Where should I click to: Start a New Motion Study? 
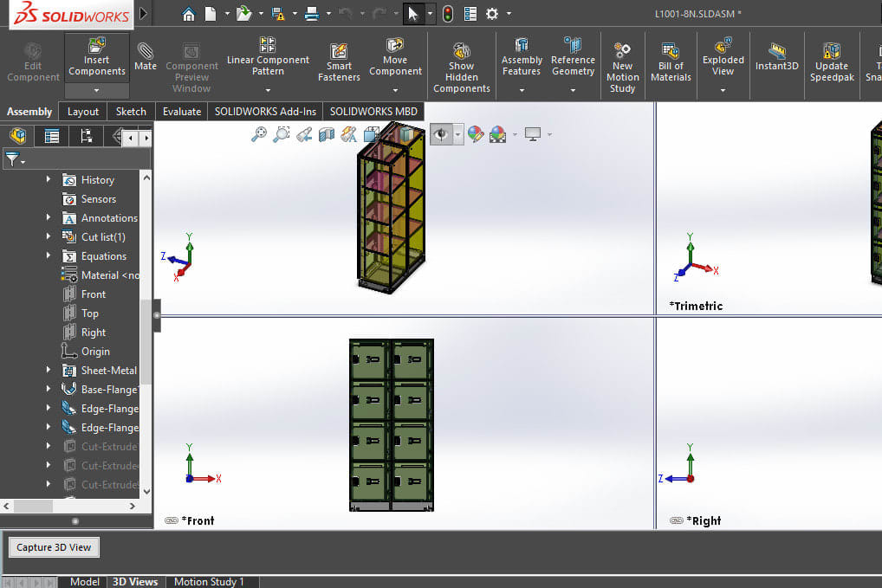[x=622, y=68]
